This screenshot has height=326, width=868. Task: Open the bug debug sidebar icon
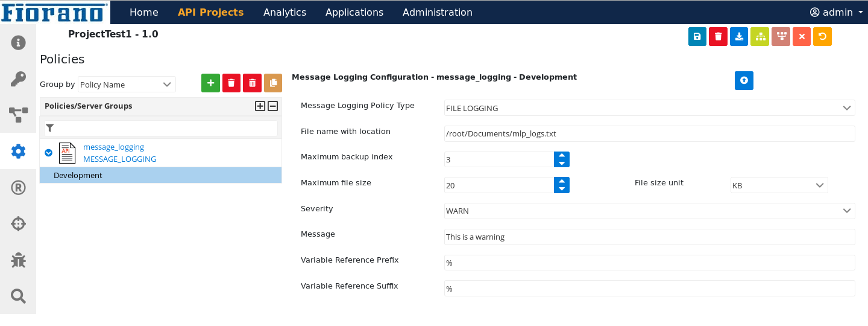18,260
